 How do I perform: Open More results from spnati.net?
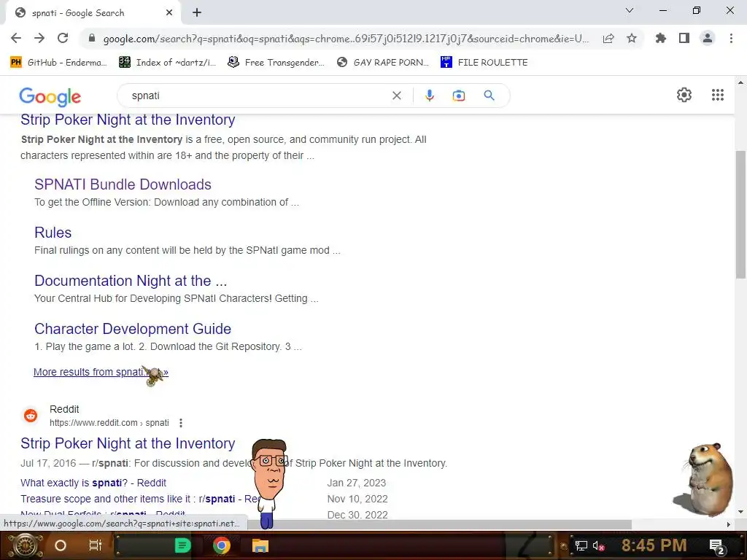(101, 372)
